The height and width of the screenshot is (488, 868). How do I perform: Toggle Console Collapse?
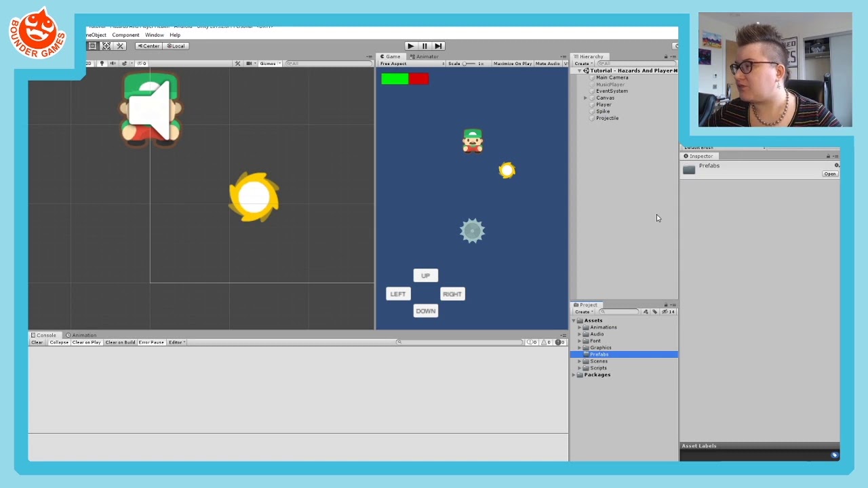coord(59,342)
